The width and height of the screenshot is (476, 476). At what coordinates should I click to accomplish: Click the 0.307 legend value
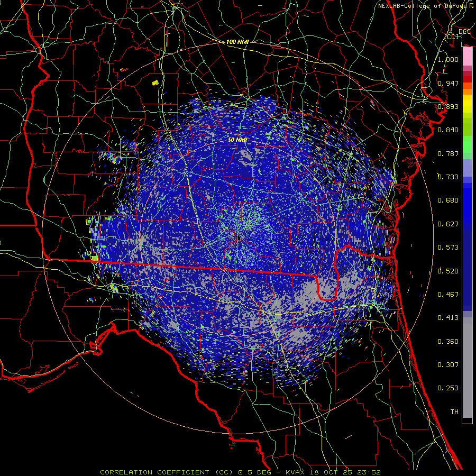448,365
